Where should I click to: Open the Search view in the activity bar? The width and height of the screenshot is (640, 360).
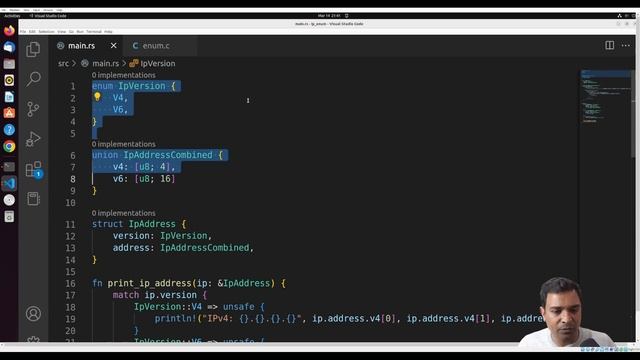pyautogui.click(x=33, y=79)
